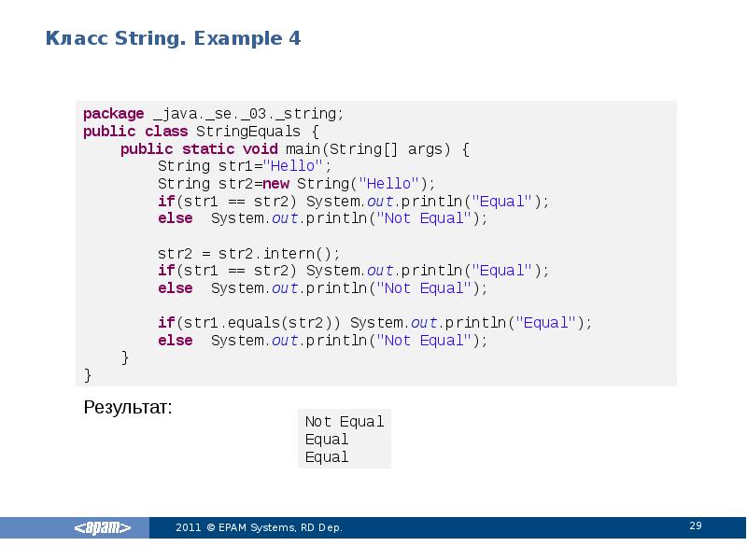
Task: Click the page number 29
Action: [x=695, y=526]
